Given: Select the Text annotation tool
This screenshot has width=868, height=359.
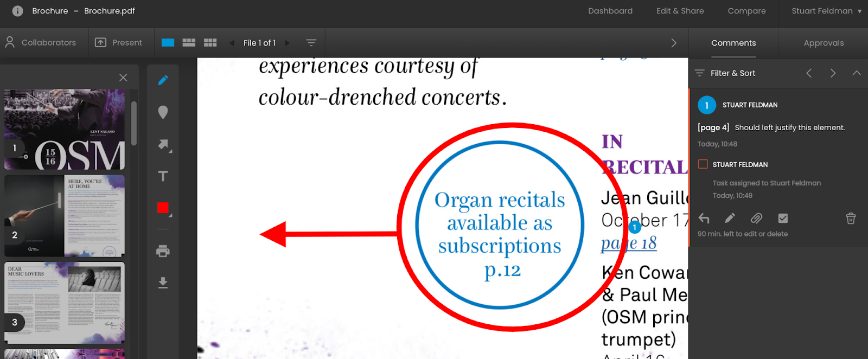Looking at the screenshot, I should (x=163, y=176).
